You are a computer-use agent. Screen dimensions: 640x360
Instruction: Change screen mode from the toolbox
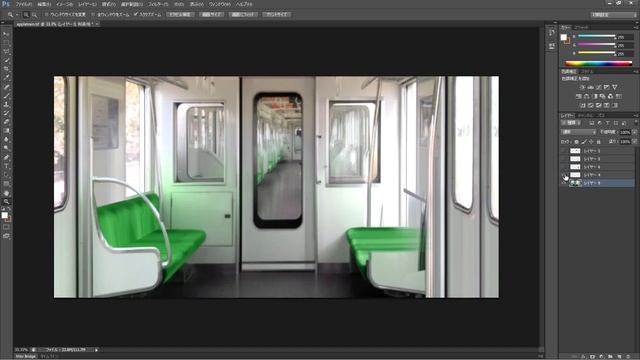(x=6, y=236)
